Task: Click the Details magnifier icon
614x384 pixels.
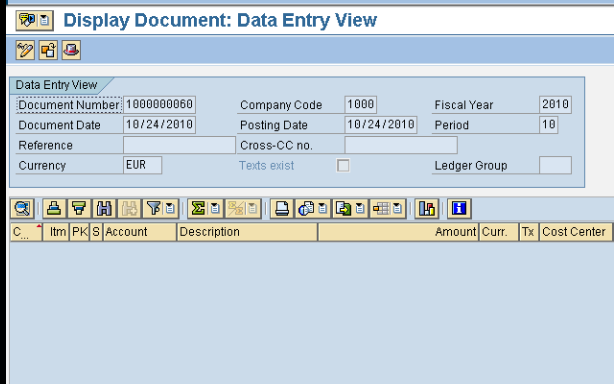Action: [x=22, y=208]
